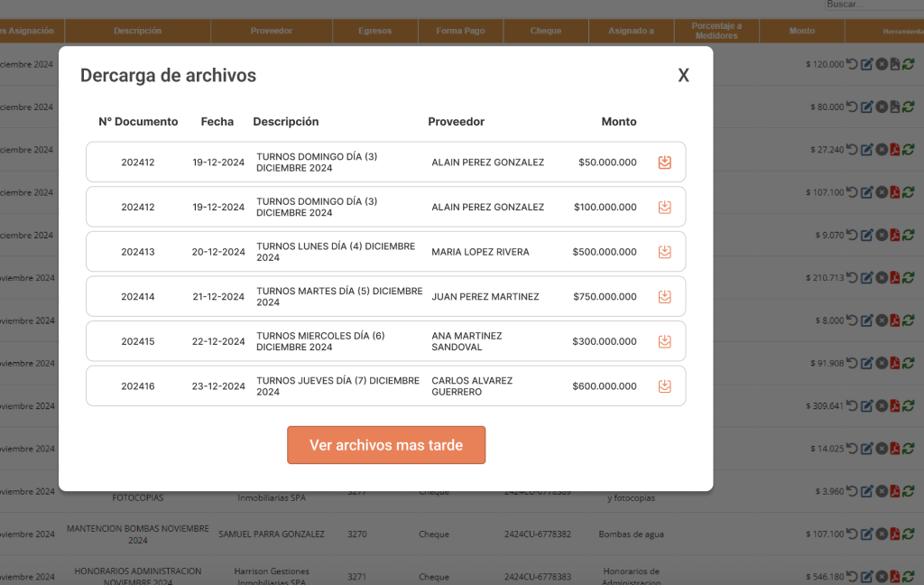924x585 pixels.
Task: Download document 202414 for Juan Perez Martinez
Action: (664, 296)
